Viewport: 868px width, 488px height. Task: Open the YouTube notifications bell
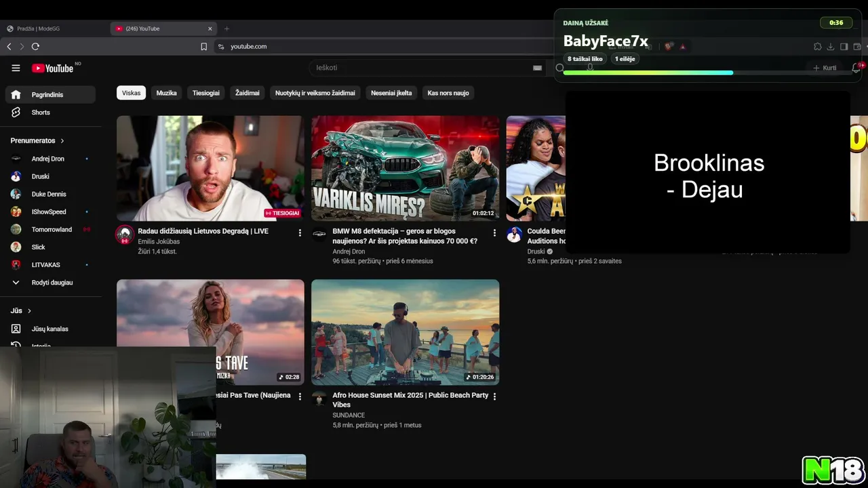(x=856, y=68)
